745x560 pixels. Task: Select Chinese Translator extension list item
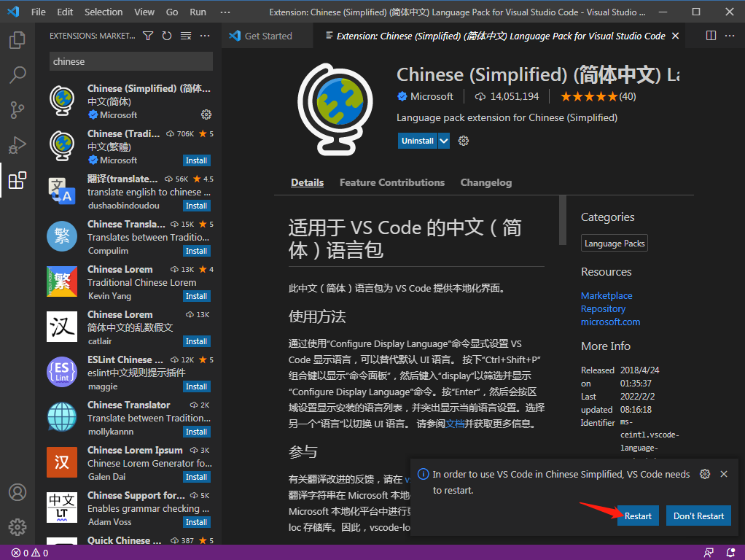pyautogui.click(x=129, y=418)
